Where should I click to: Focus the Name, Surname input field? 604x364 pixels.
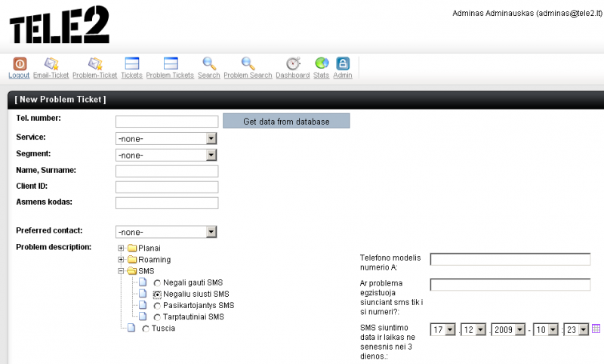167,171
